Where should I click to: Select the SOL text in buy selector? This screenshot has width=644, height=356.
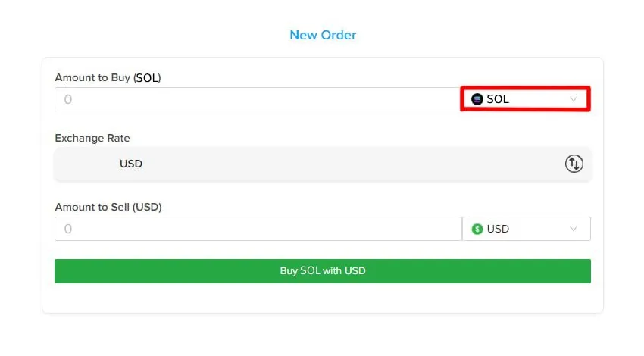pyautogui.click(x=498, y=99)
